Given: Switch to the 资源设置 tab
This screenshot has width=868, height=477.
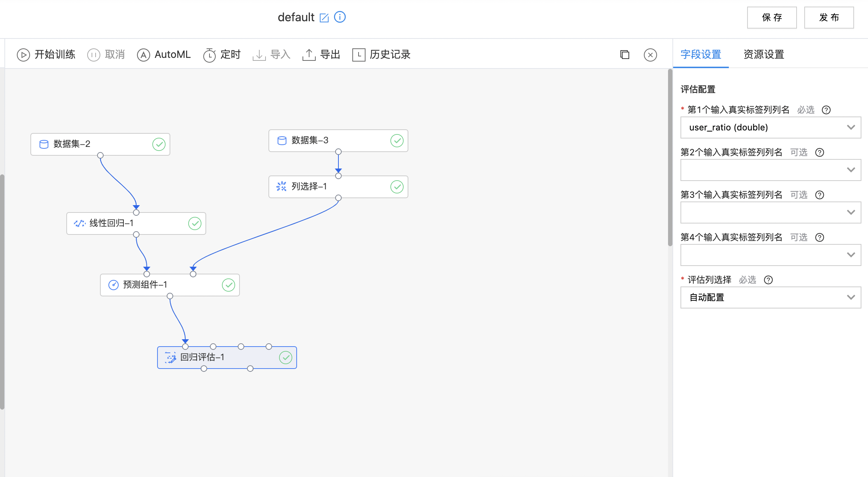Looking at the screenshot, I should 764,55.
